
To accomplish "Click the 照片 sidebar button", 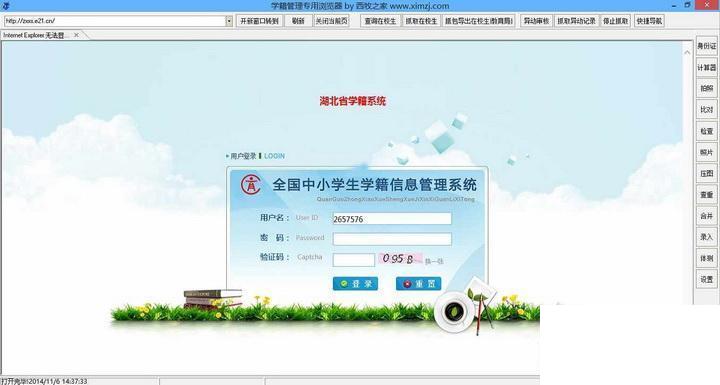I will click(x=706, y=152).
